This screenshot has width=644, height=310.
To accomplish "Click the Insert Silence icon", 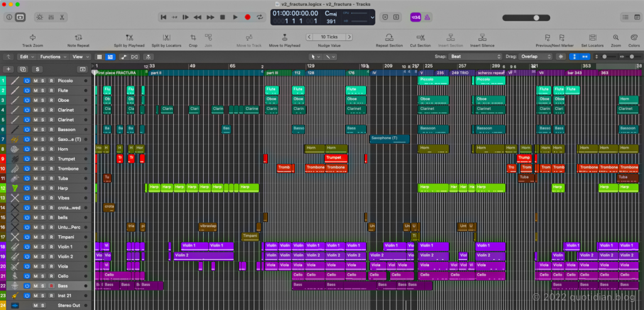I will point(482,37).
